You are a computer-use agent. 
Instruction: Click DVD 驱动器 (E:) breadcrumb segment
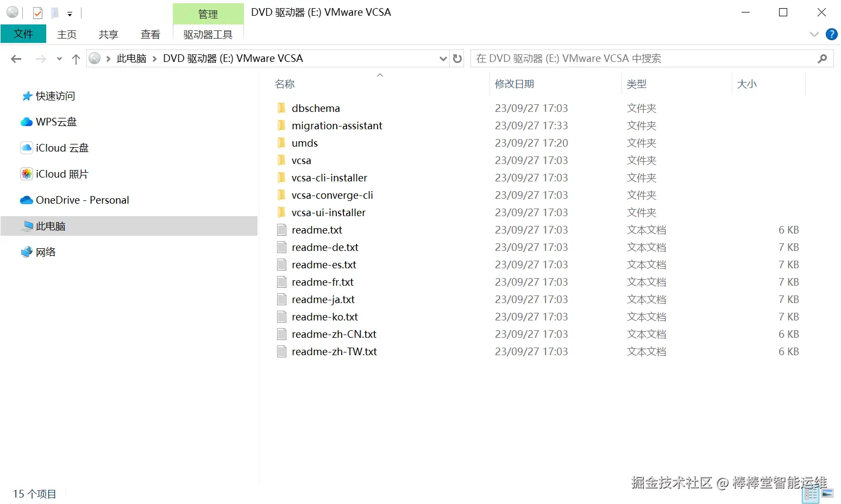(233, 59)
